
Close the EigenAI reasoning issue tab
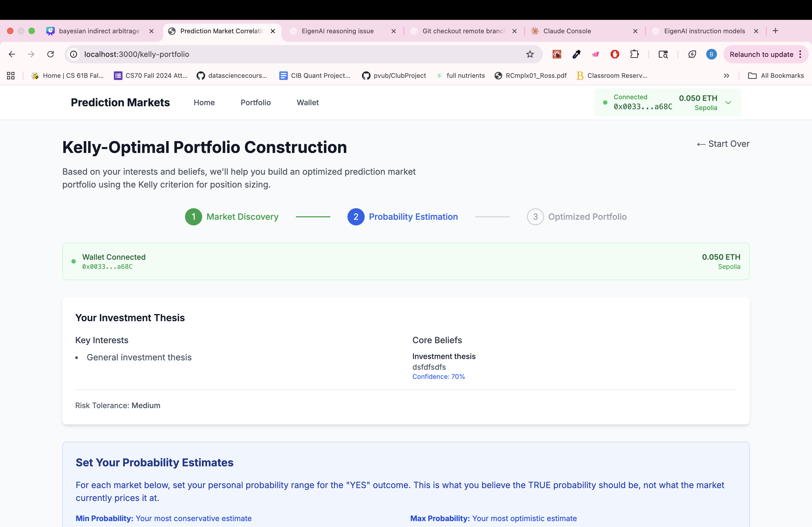(393, 31)
